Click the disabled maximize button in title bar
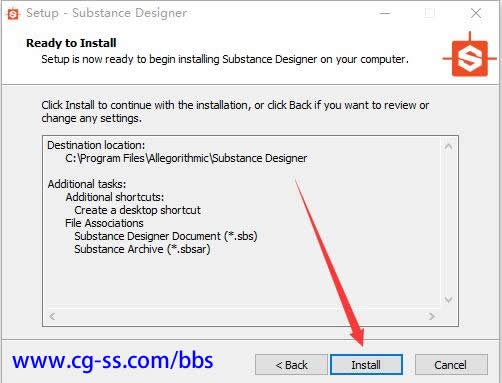 coord(430,13)
